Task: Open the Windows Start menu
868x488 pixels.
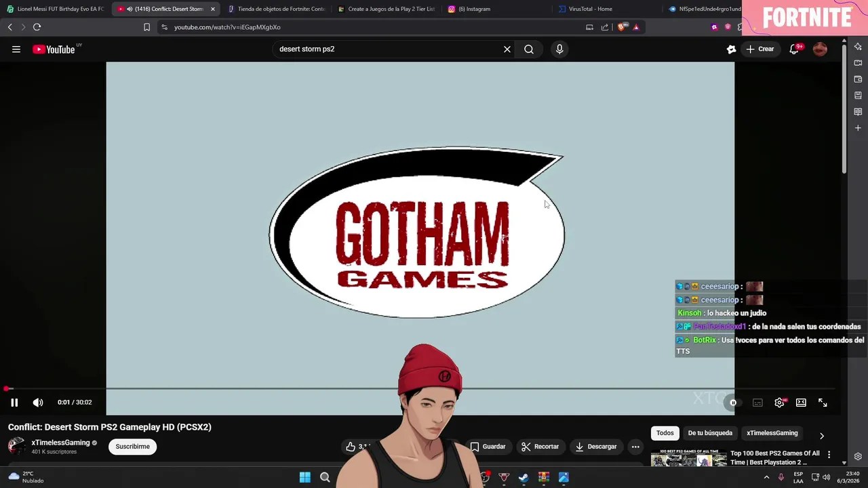Action: [305, 477]
